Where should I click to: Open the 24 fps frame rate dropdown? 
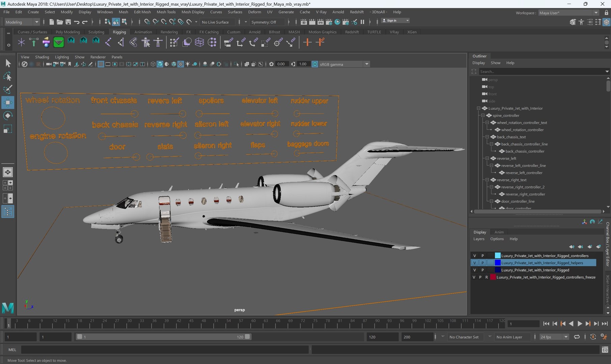[554, 337]
